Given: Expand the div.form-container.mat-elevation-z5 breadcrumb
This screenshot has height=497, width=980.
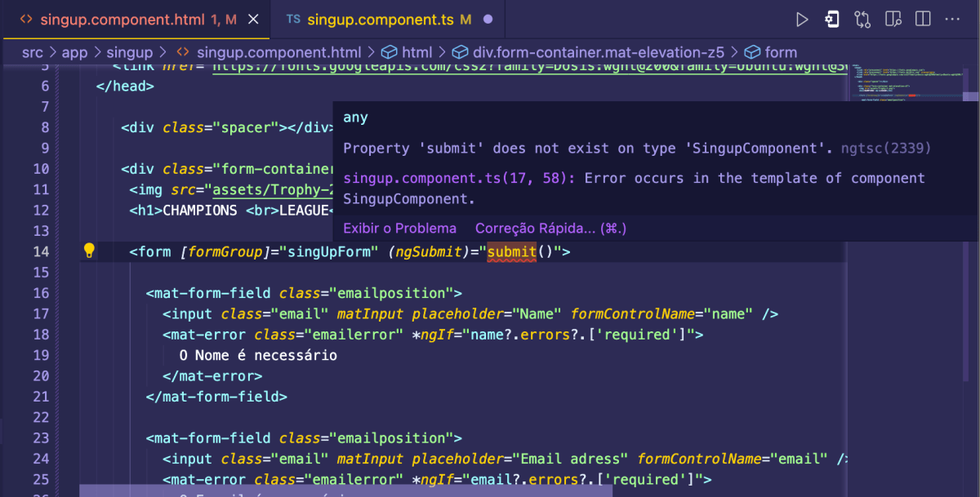Looking at the screenshot, I should pyautogui.click(x=588, y=52).
